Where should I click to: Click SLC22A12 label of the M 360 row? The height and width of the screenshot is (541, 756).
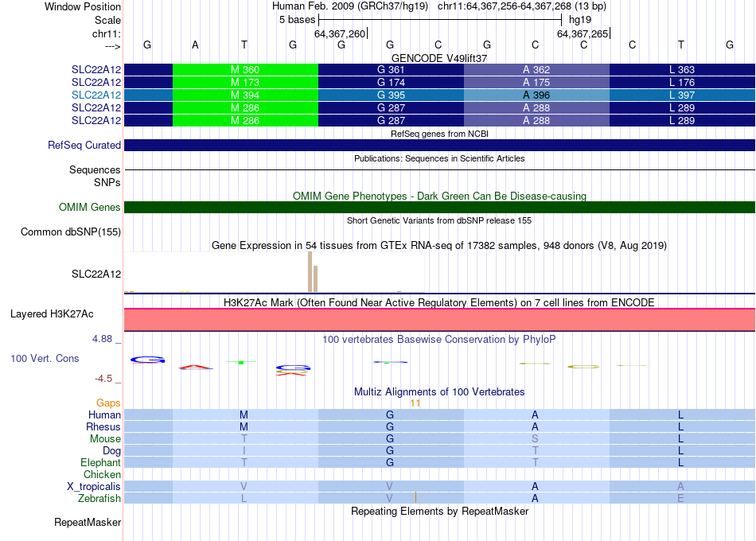coord(96,69)
